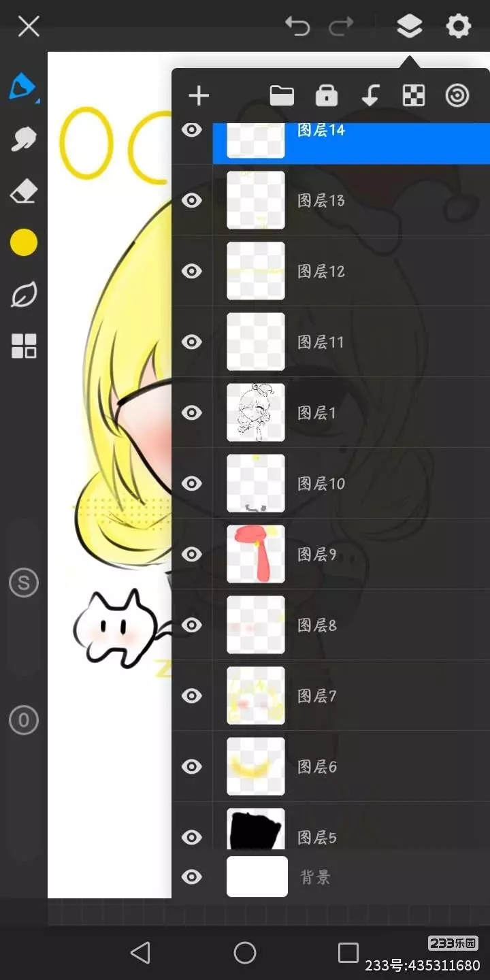Open the leaf-shaped tool in sidebar
The image size is (490, 980).
coord(24,295)
